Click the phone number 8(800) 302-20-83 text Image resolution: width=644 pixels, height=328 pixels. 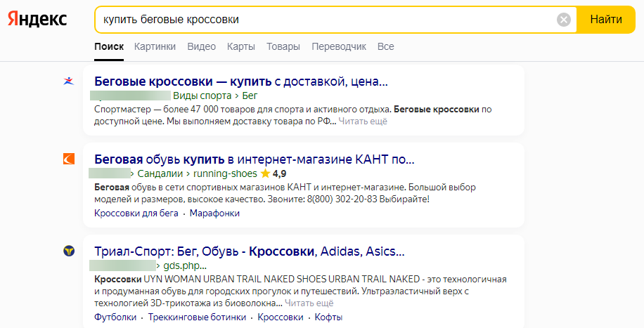(342, 199)
